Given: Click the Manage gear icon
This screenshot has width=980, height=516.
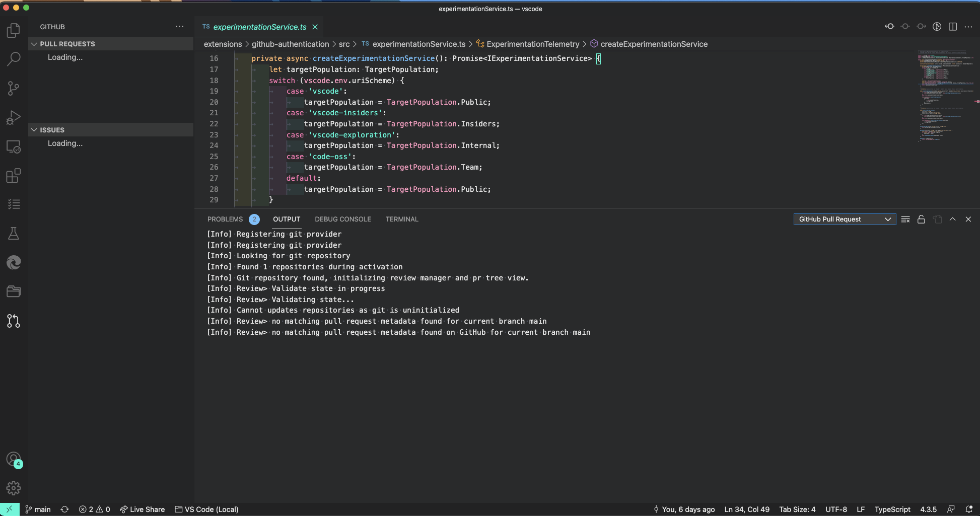Looking at the screenshot, I should (13, 488).
